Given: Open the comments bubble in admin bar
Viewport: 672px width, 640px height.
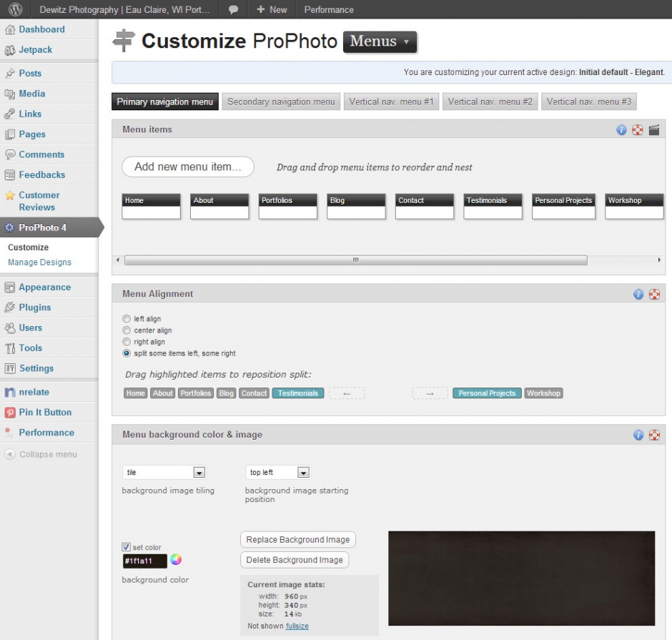Looking at the screenshot, I should tap(233, 9).
